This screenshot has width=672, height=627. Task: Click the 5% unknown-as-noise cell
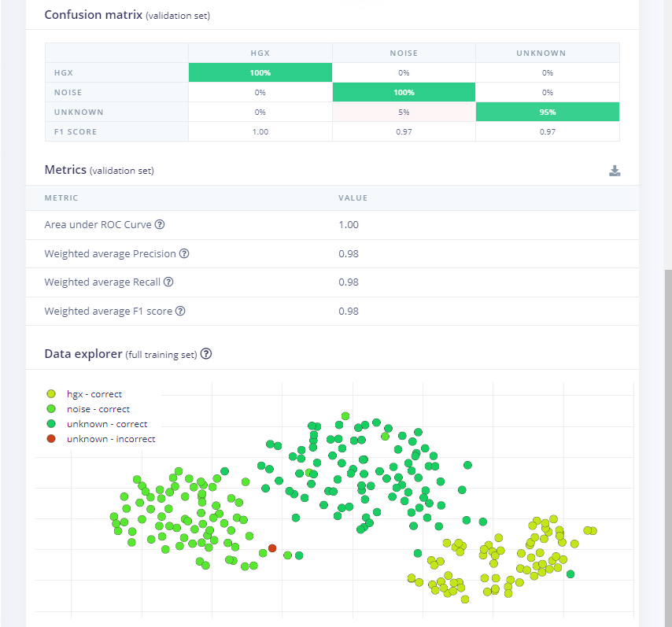tap(404, 112)
